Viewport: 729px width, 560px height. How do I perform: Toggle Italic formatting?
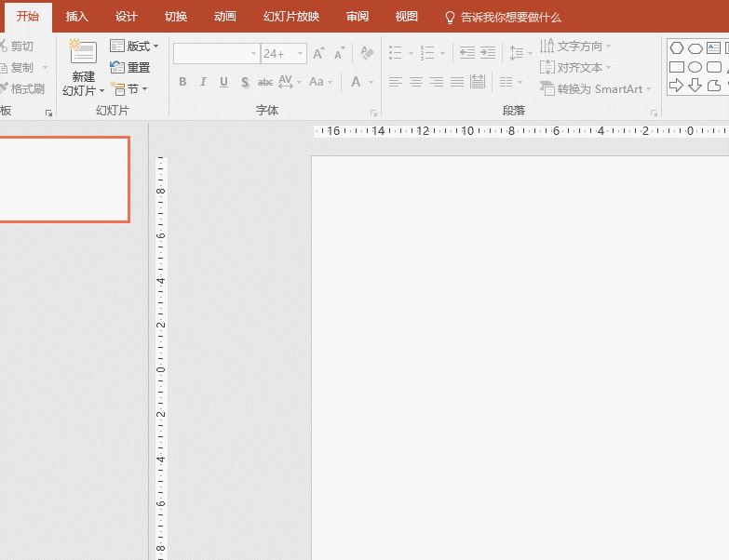[x=203, y=82]
